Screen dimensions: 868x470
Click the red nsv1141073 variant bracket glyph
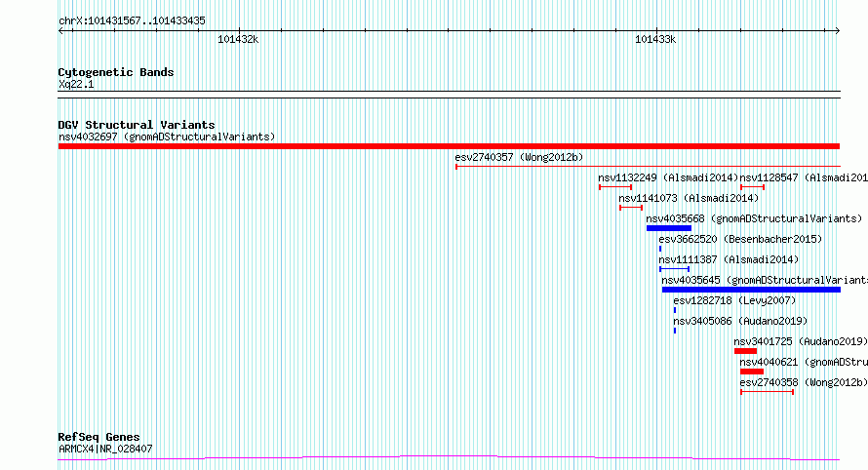[631, 208]
